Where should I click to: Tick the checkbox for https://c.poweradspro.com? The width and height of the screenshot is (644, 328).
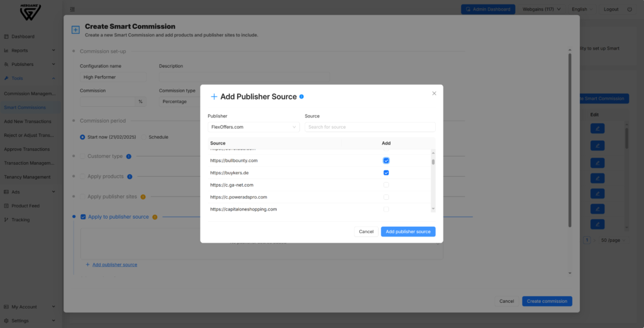point(386,197)
